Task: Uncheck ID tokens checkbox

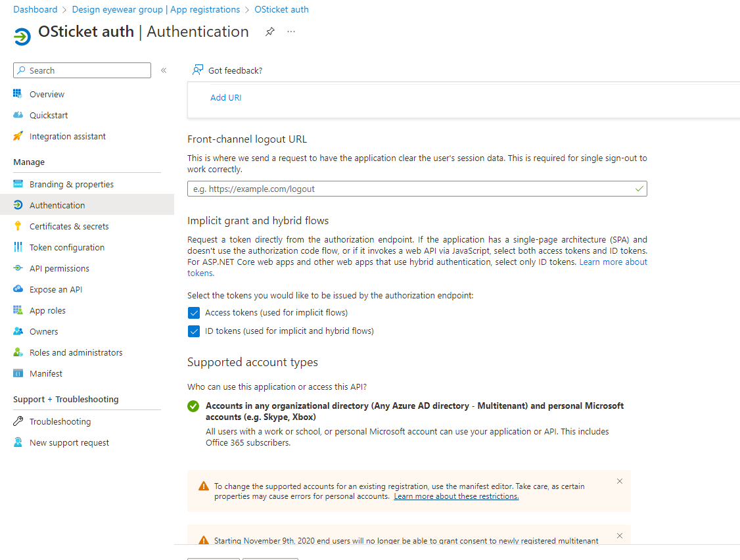Action: [x=194, y=331]
